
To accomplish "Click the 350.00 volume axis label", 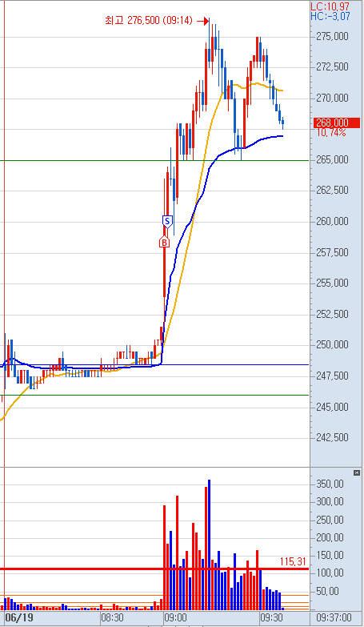I will click(330, 484).
